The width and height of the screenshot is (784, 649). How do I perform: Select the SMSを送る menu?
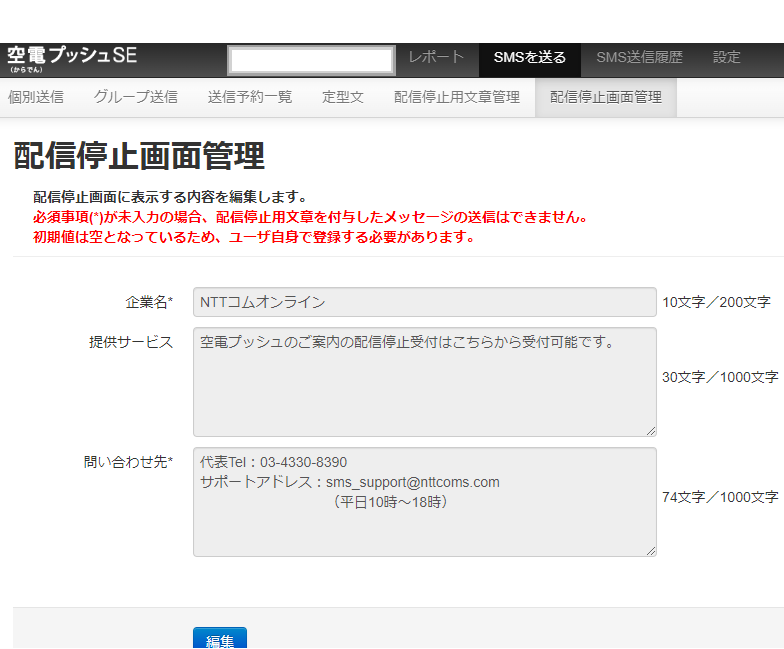click(530, 58)
